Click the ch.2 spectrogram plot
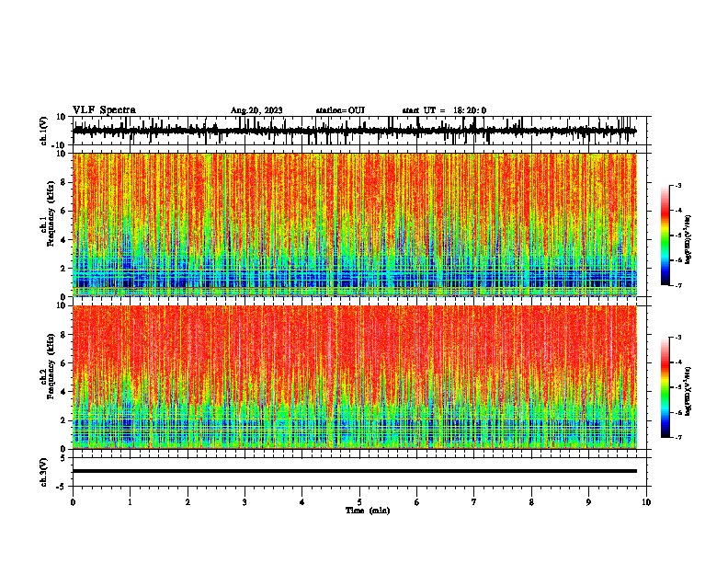 355,377
